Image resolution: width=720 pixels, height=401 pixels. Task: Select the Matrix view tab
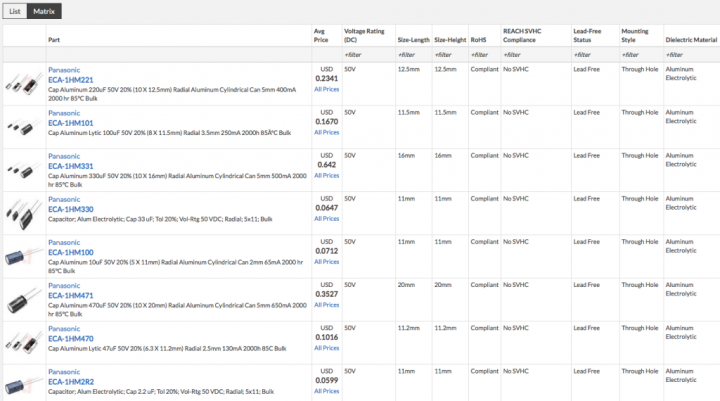[x=44, y=11]
